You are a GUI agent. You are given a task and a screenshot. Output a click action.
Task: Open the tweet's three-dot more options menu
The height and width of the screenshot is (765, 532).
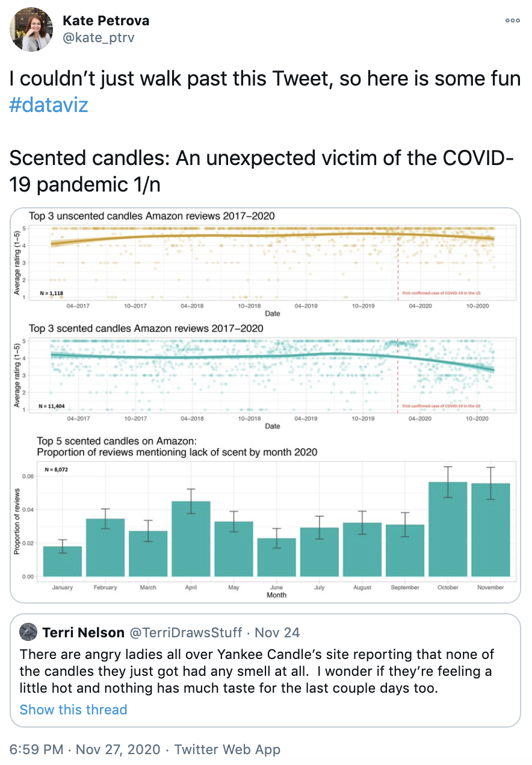[512, 20]
